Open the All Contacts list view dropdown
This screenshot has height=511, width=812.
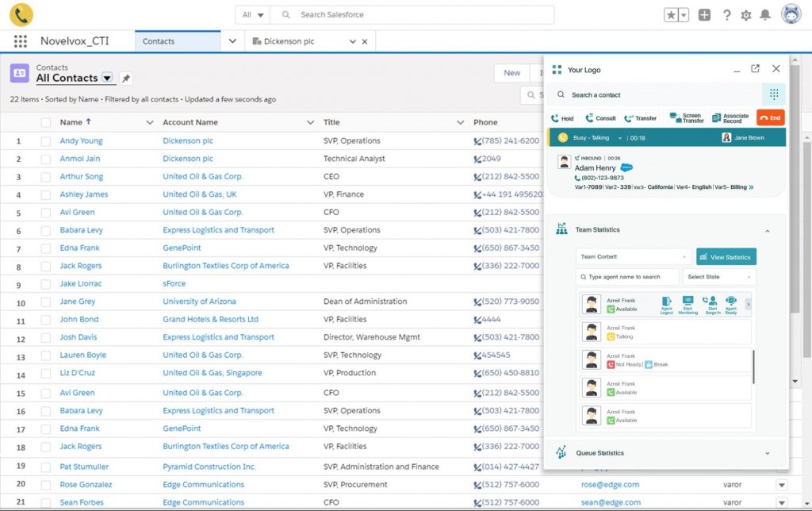107,78
